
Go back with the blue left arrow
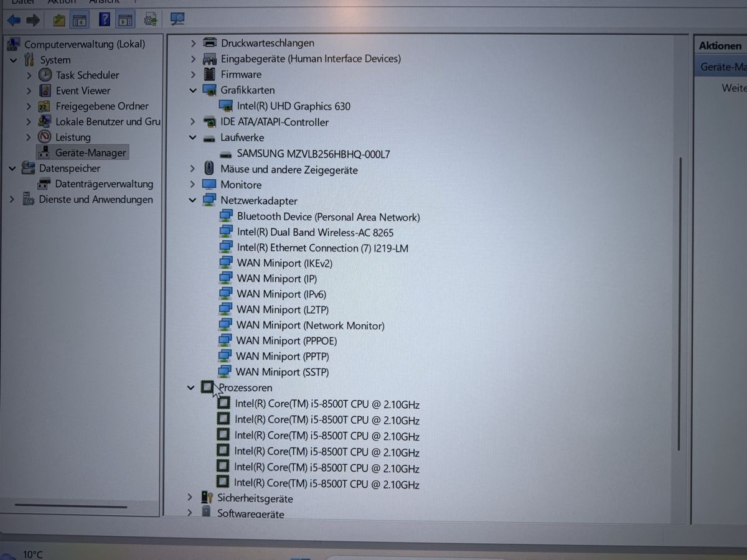pos(13,21)
